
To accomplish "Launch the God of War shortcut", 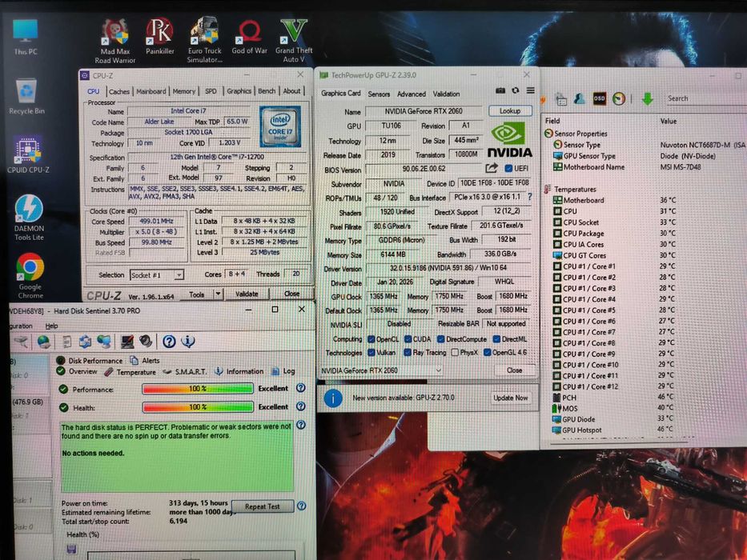I will 249,37.
